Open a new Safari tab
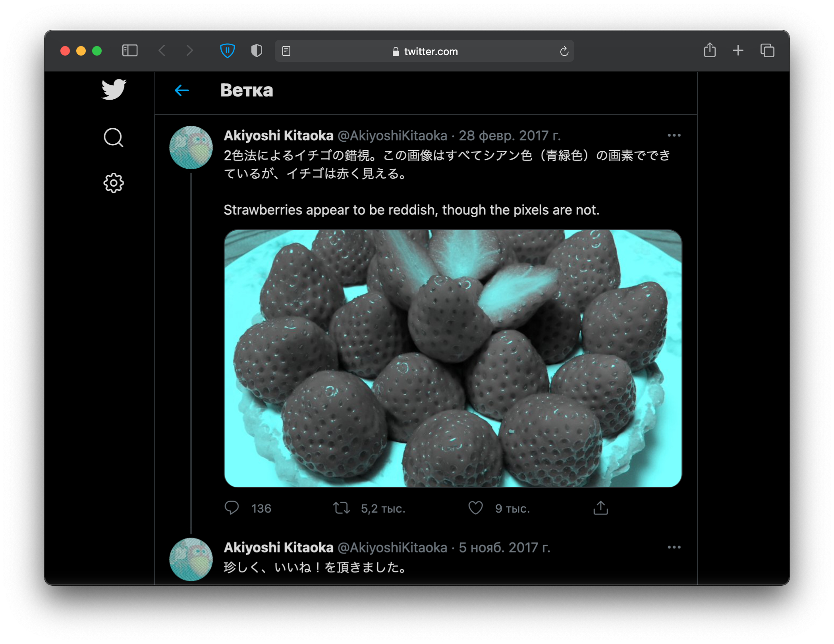Viewport: 834px width, 644px height. coord(738,50)
